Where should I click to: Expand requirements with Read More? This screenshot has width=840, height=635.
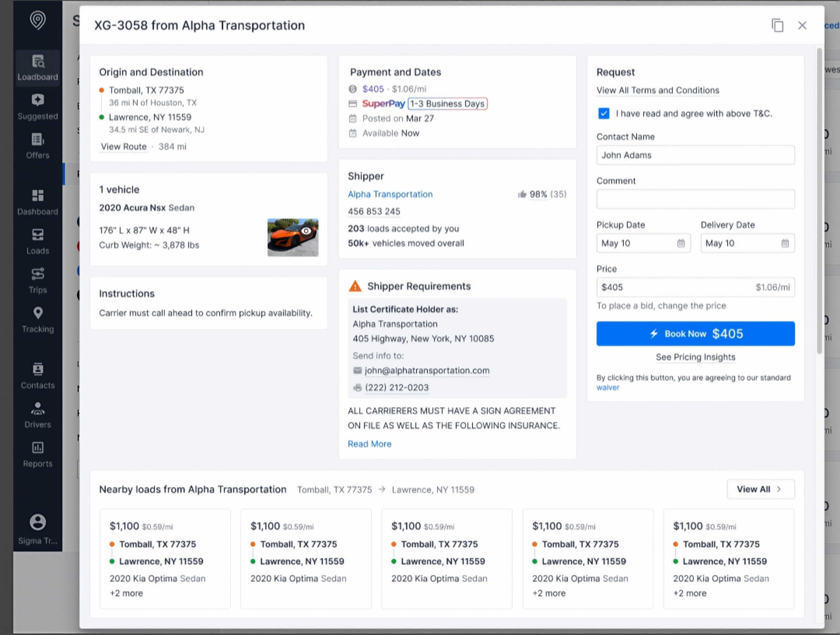[x=370, y=444]
